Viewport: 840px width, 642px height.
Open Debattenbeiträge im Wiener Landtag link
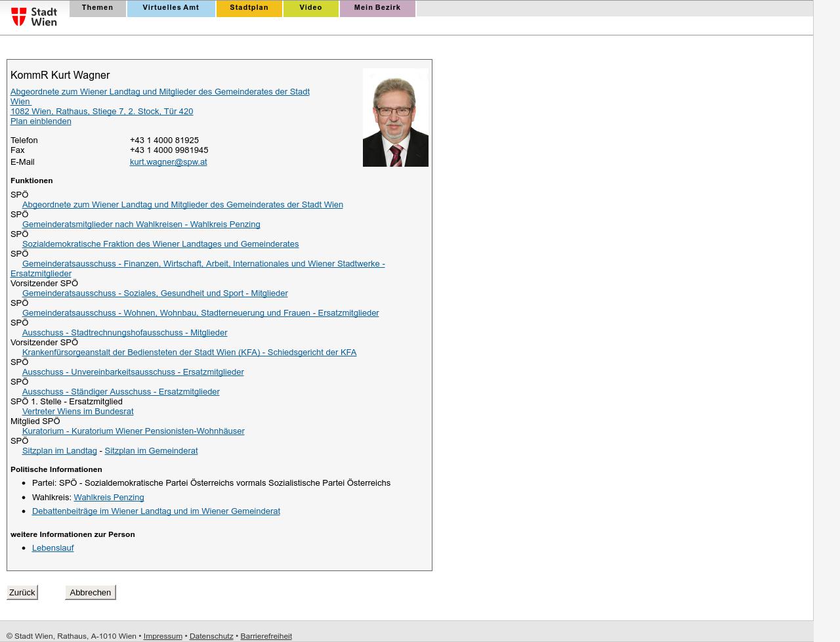pyautogui.click(x=156, y=511)
